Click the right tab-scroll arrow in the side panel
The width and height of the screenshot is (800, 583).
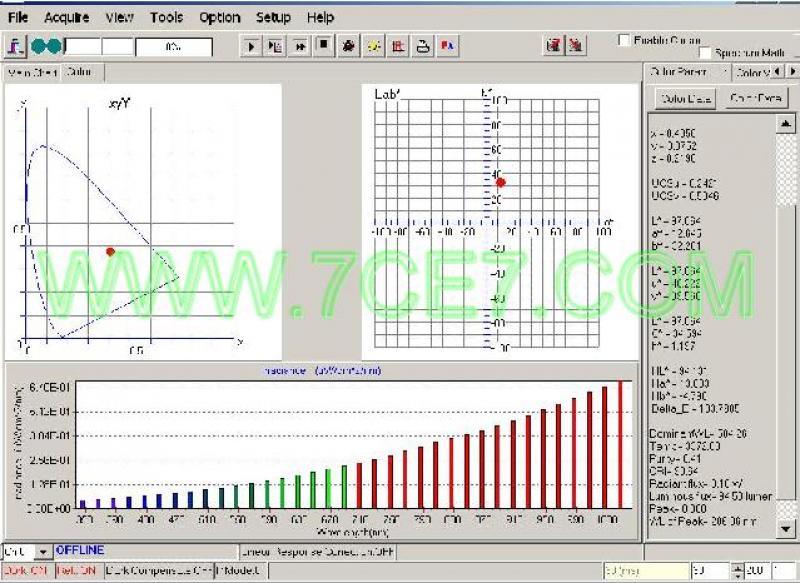[x=792, y=72]
